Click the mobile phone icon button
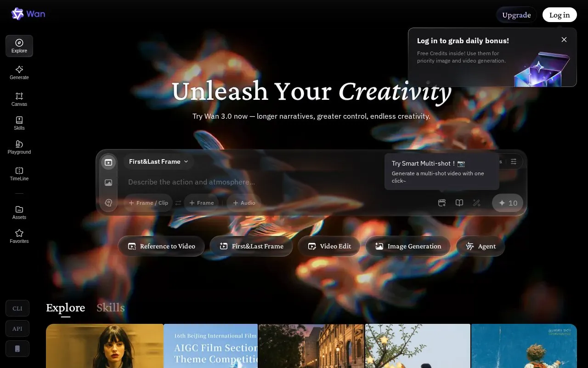The image size is (588, 368). (x=17, y=349)
